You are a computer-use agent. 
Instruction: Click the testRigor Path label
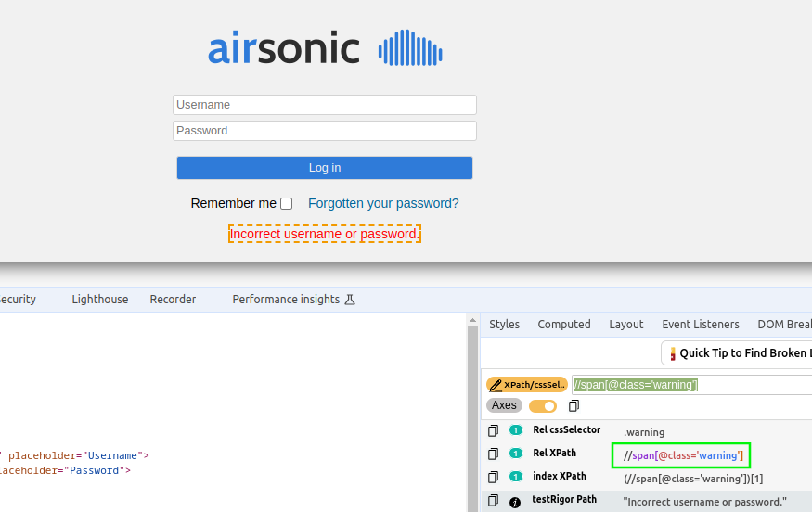point(564,500)
